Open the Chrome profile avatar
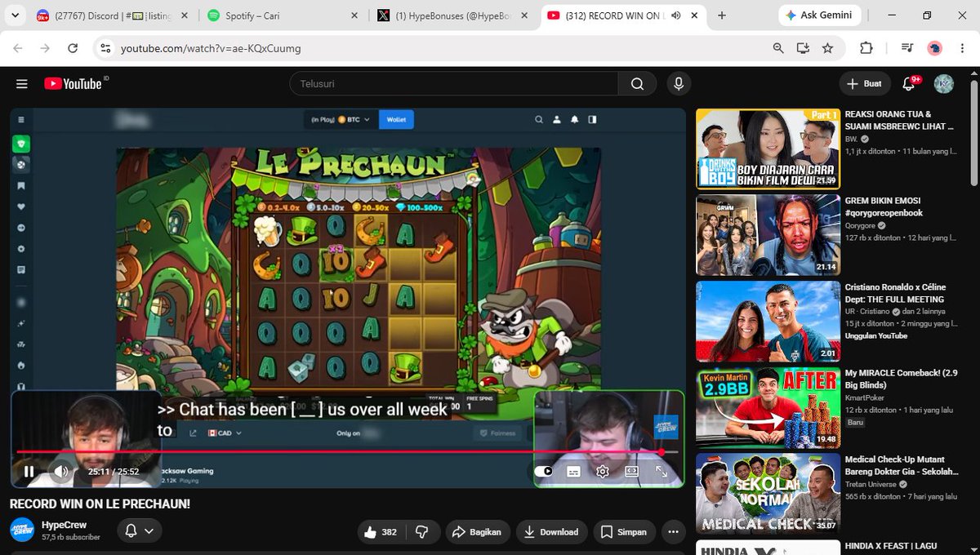 [x=935, y=48]
